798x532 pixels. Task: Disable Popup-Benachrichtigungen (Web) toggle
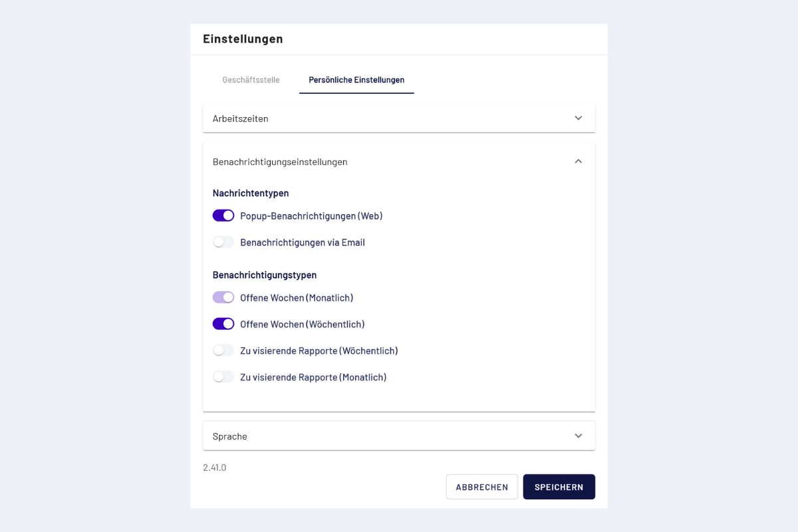[223, 216]
